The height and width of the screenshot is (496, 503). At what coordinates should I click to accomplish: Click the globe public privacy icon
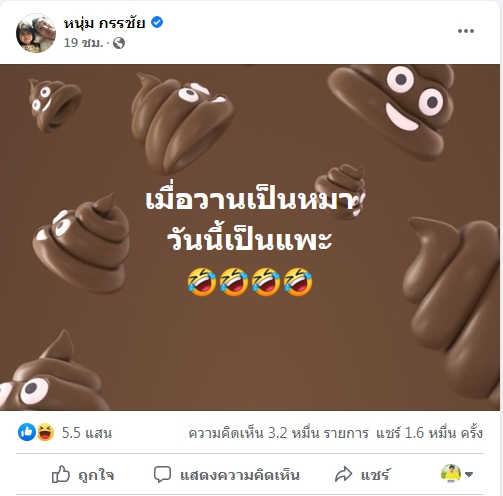click(x=119, y=43)
